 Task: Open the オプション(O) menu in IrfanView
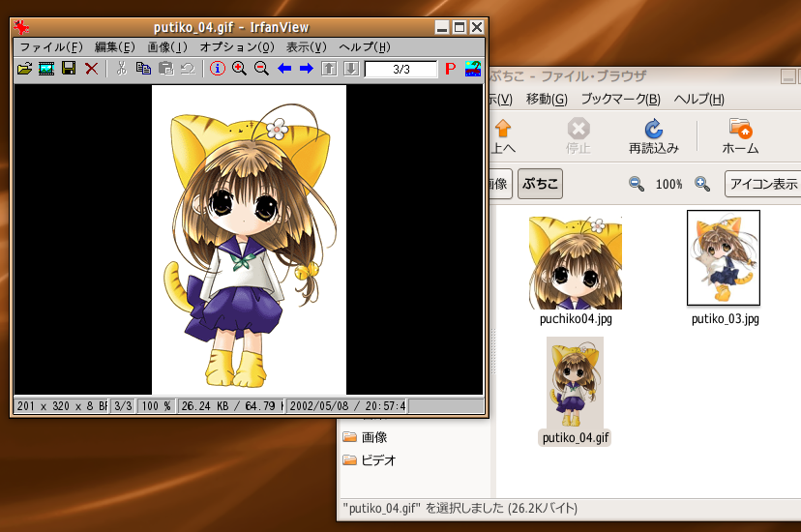coord(237,47)
